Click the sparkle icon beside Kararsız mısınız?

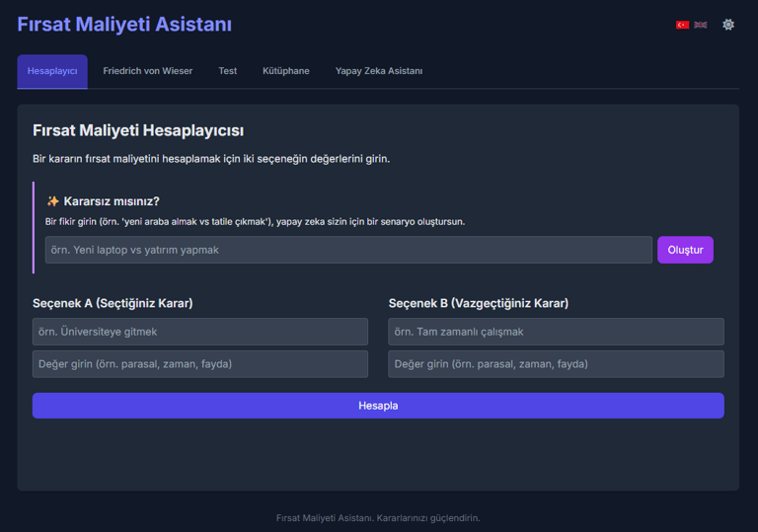tap(52, 201)
